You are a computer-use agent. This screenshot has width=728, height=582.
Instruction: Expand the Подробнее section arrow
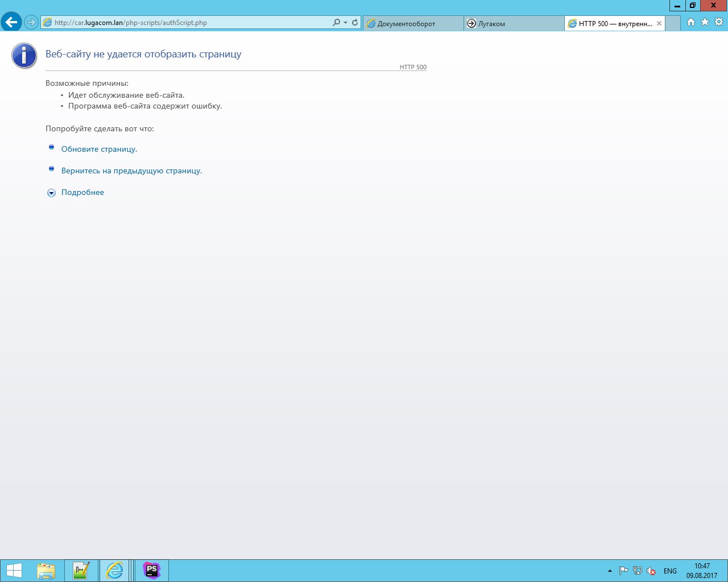[x=51, y=193]
